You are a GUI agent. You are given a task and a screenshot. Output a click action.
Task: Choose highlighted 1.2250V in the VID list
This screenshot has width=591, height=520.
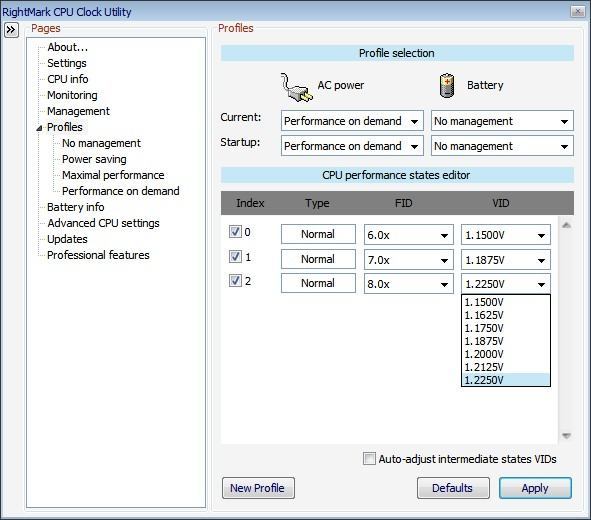click(x=505, y=380)
